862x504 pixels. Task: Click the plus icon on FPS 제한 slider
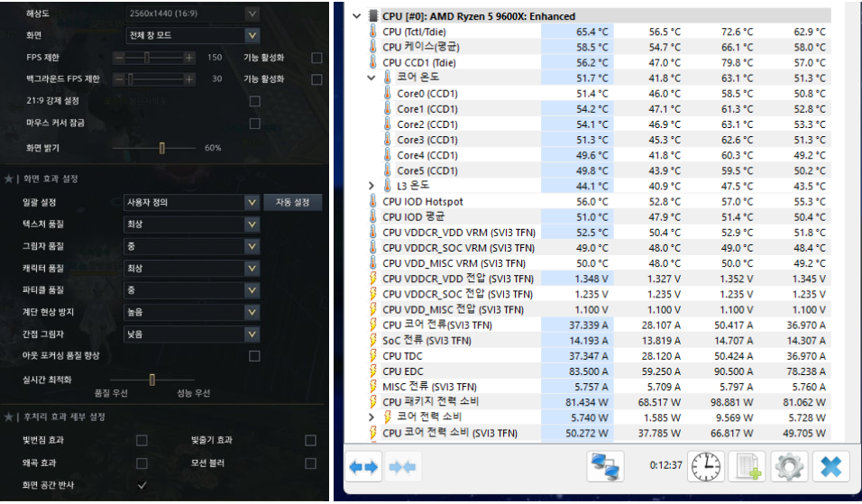pyautogui.click(x=189, y=57)
